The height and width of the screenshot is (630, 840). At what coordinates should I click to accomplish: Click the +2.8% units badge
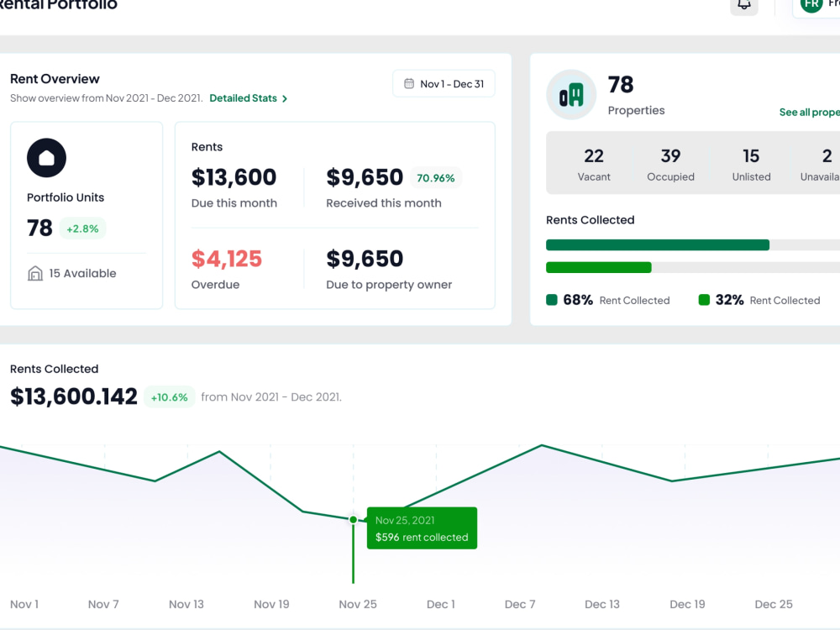tap(82, 228)
